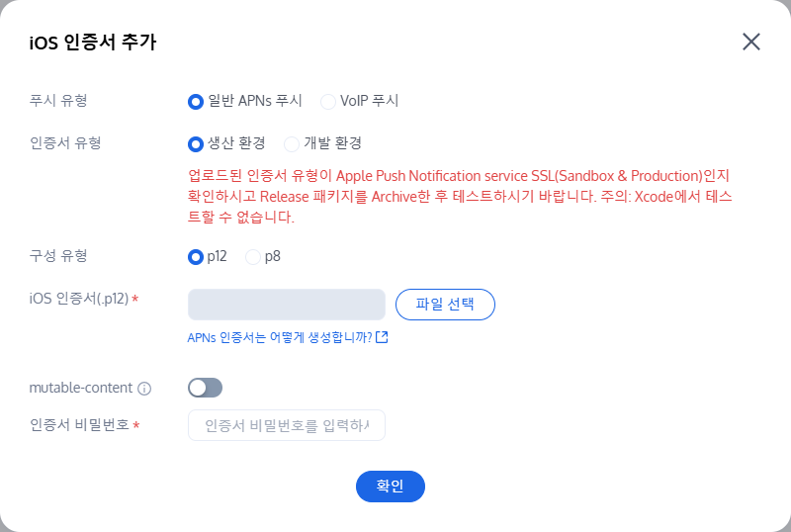This screenshot has width=791, height=532.
Task: Click the mutable-content info icon
Action: click(x=144, y=388)
